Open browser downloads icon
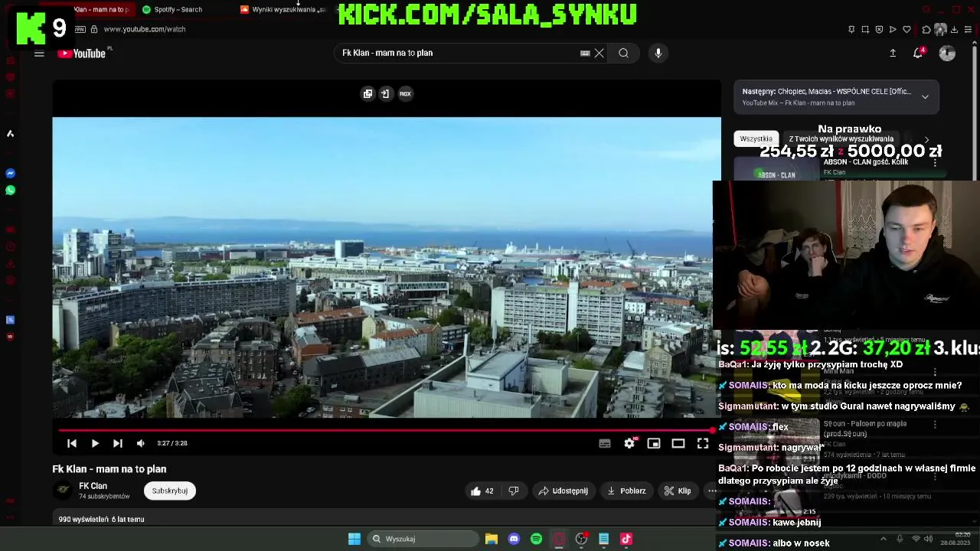980x551 pixels. pos(954,30)
